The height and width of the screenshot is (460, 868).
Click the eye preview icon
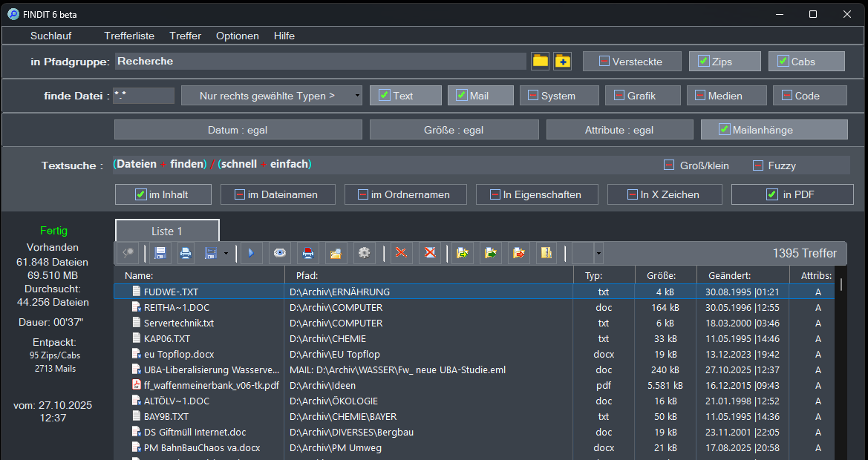(x=280, y=253)
